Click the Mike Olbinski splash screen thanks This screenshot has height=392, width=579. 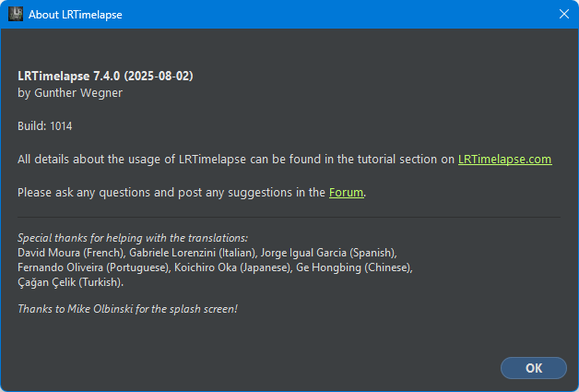(x=127, y=308)
